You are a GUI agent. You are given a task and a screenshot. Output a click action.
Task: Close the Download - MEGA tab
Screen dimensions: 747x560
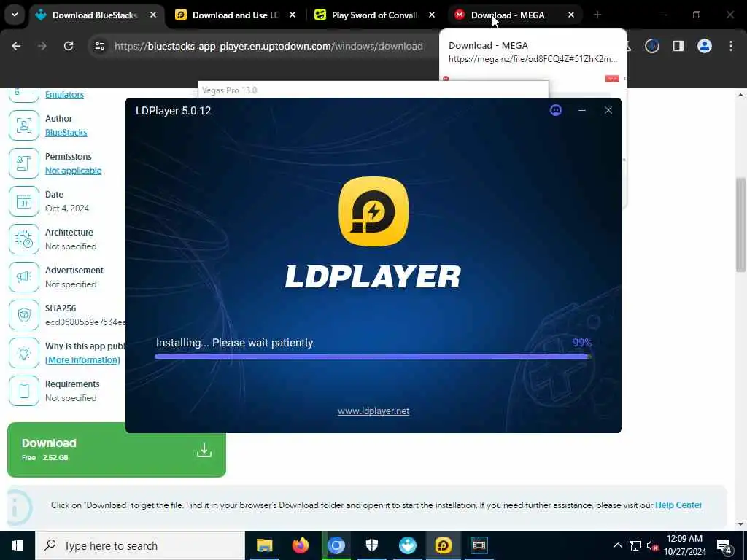tap(570, 15)
